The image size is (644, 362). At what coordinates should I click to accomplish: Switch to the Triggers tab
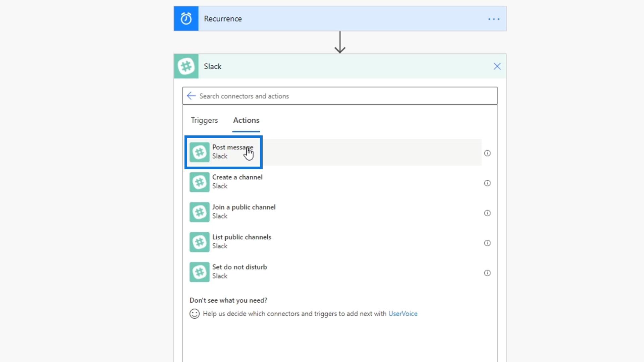pos(204,120)
